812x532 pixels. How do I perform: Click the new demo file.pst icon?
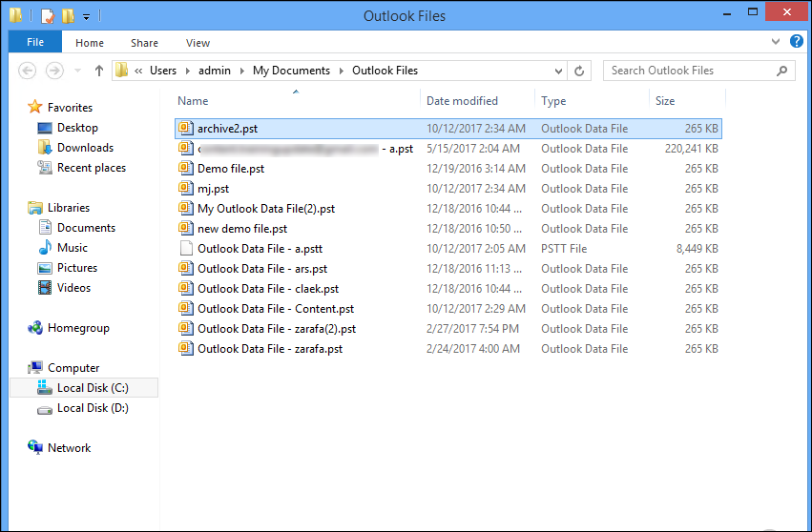186,228
